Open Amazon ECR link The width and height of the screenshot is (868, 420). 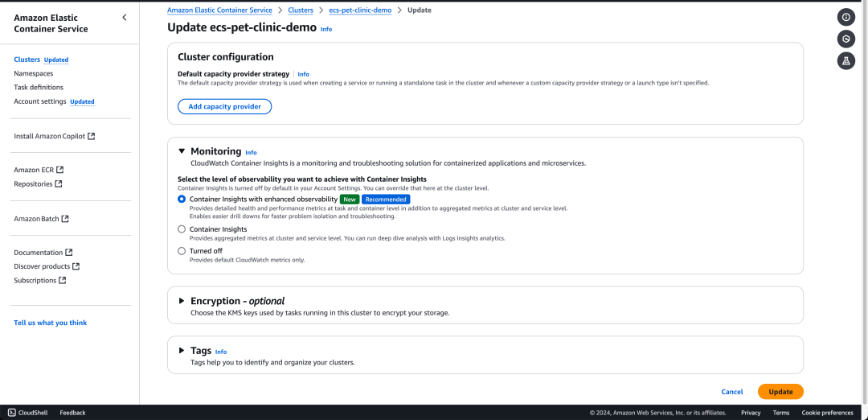[34, 170]
